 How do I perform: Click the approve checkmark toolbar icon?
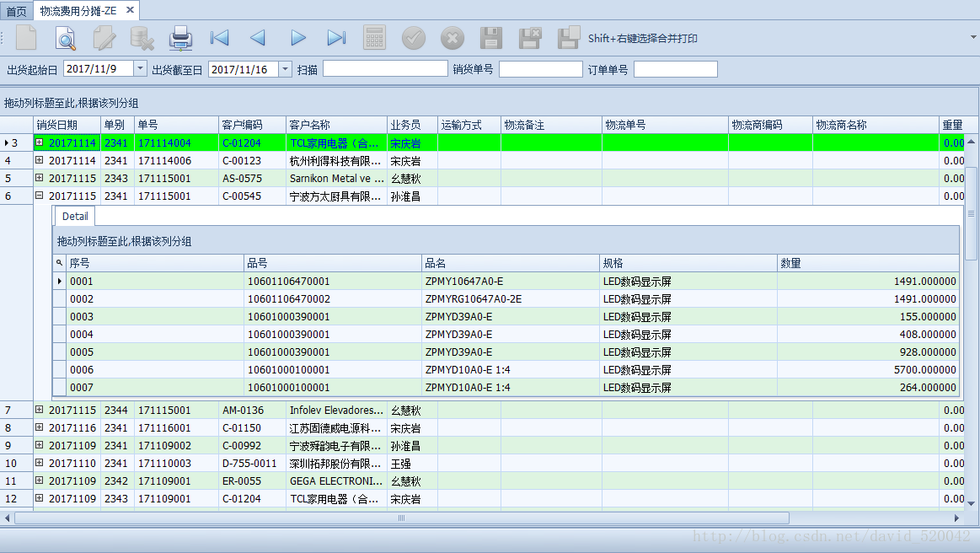[x=413, y=38]
